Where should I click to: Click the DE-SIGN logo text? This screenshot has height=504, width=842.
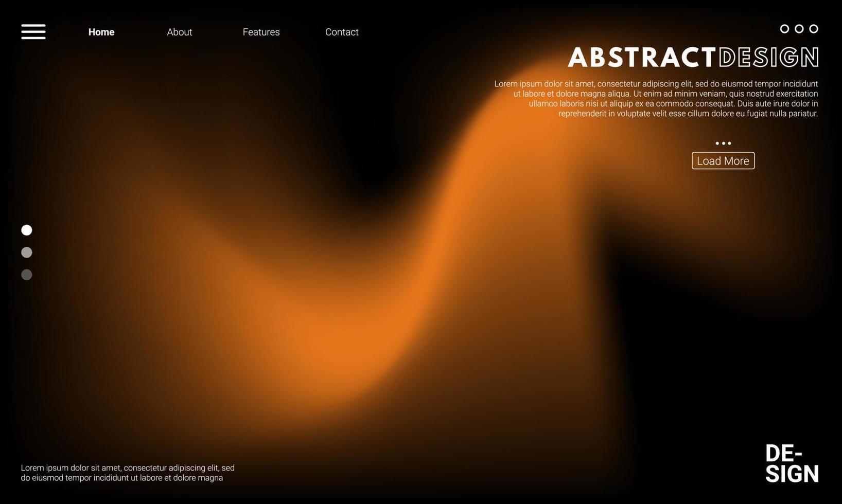(x=792, y=464)
